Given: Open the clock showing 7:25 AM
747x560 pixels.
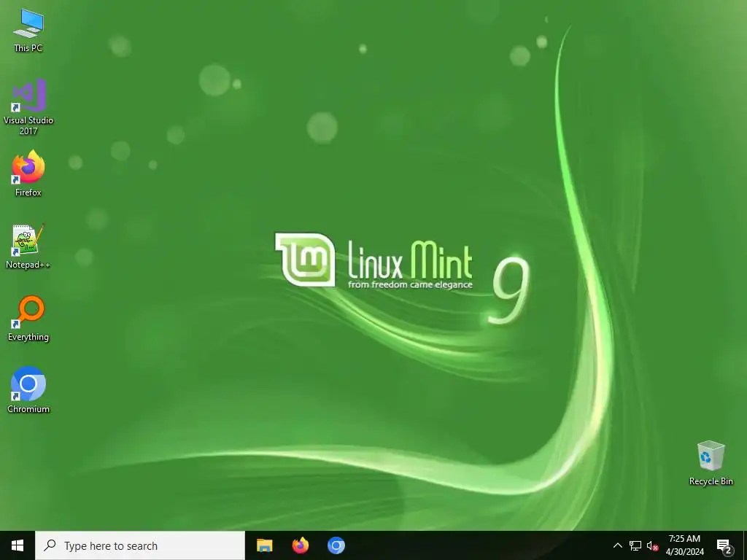Looking at the screenshot, I should [684, 545].
